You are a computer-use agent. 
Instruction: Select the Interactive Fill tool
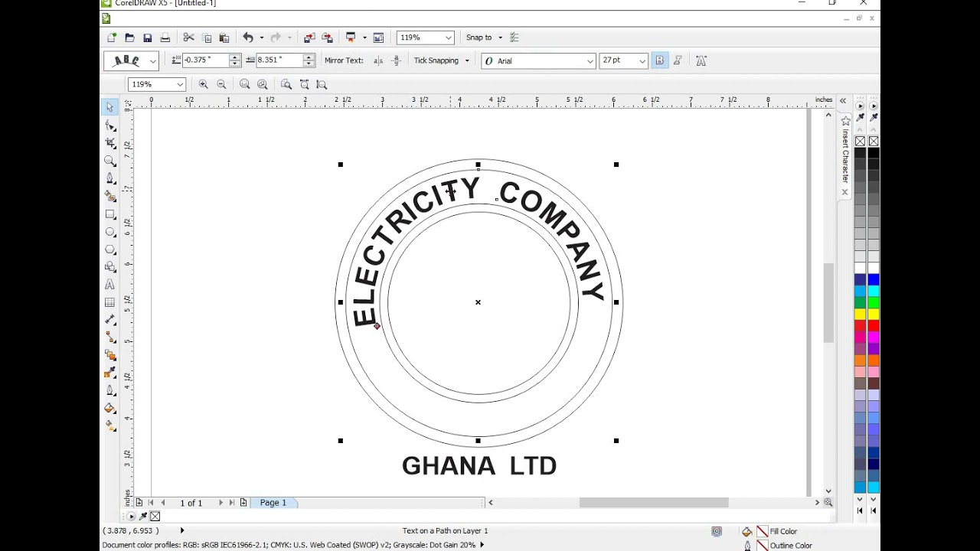[110, 425]
